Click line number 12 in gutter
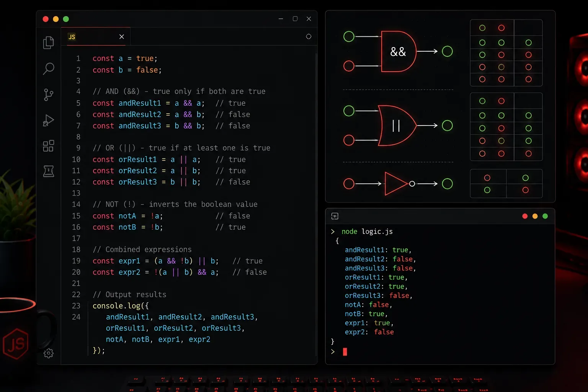This screenshot has height=392, width=588. 76,182
